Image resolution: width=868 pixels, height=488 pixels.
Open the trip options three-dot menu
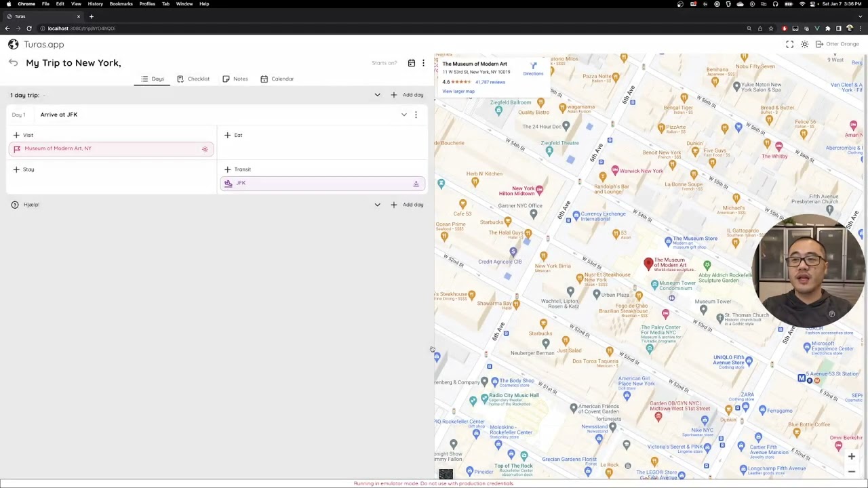point(423,63)
